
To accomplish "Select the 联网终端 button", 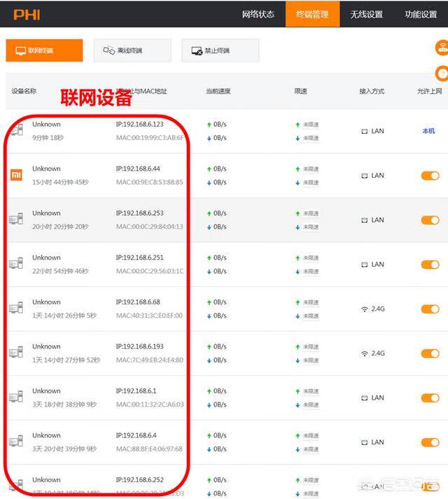I will click(44, 50).
